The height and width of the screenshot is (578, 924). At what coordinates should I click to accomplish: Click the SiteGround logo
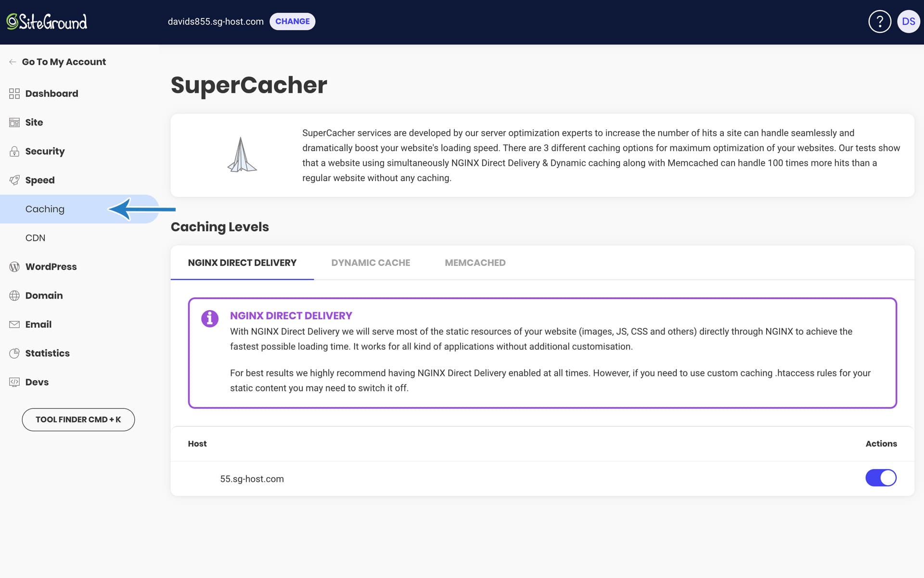point(47,22)
